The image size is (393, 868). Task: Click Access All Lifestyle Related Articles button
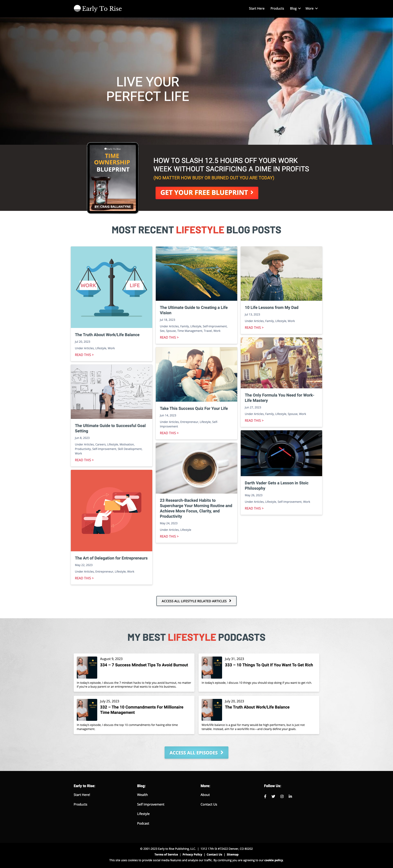pos(196,601)
